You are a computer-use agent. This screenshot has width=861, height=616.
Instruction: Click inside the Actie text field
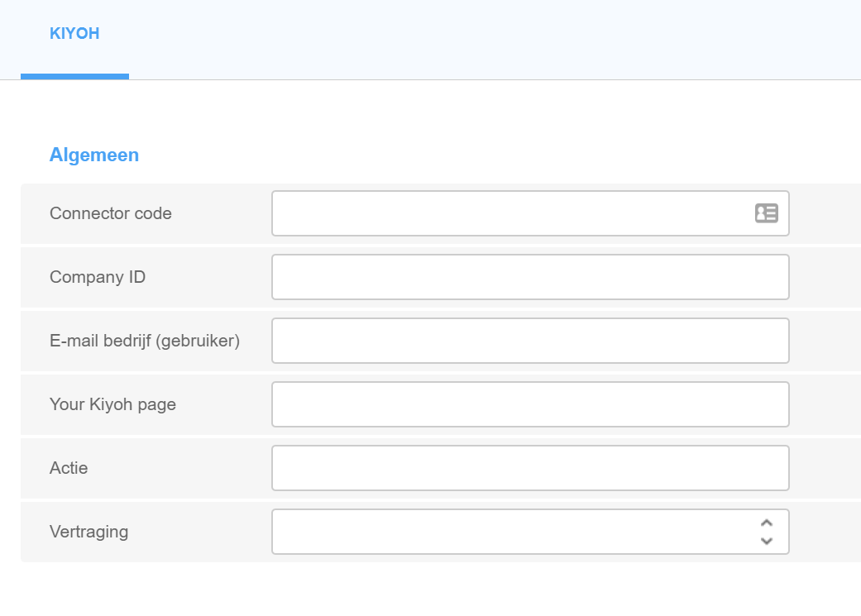click(x=529, y=468)
